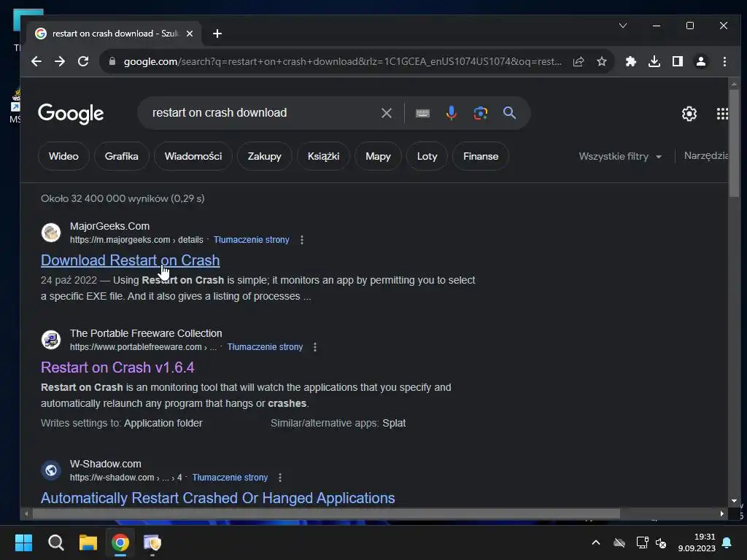The width and height of the screenshot is (747, 560).
Task: Open the 'Restart on Crash v1.6.4' link
Action: click(117, 367)
